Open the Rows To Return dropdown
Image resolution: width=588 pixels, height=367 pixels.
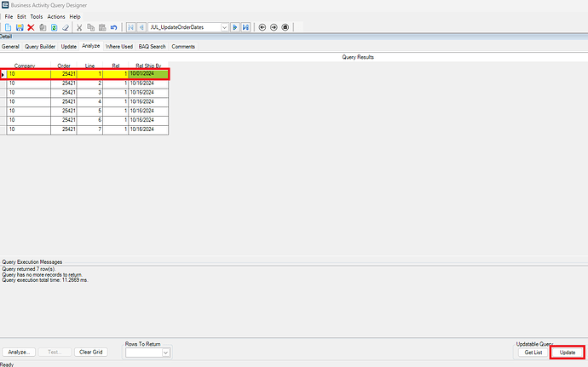[166, 353]
